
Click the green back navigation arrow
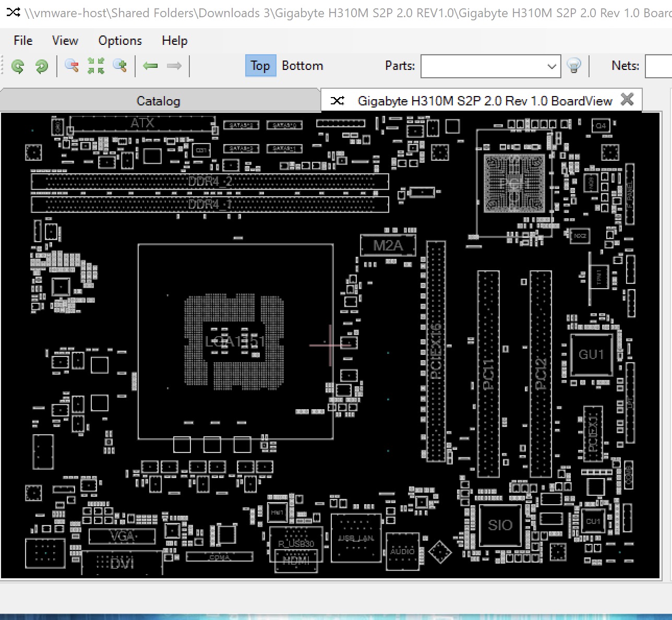[151, 66]
